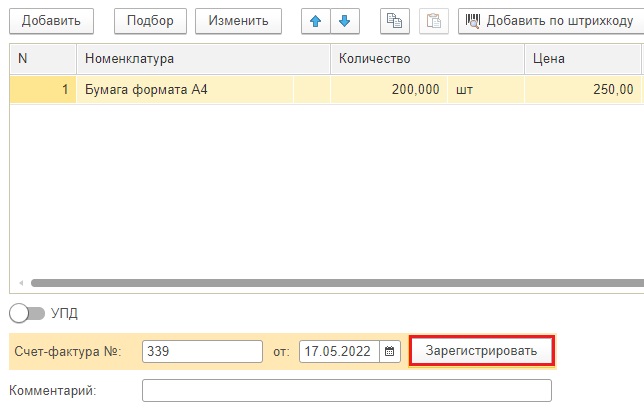Move row up with blue arrow
644x415 pixels.
coord(315,21)
